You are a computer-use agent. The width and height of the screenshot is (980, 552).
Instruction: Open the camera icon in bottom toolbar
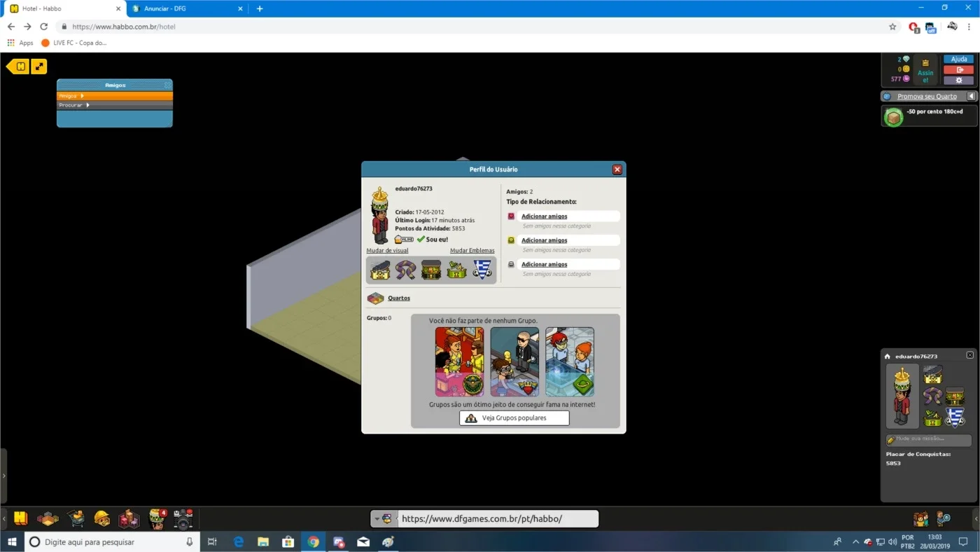pos(183,519)
